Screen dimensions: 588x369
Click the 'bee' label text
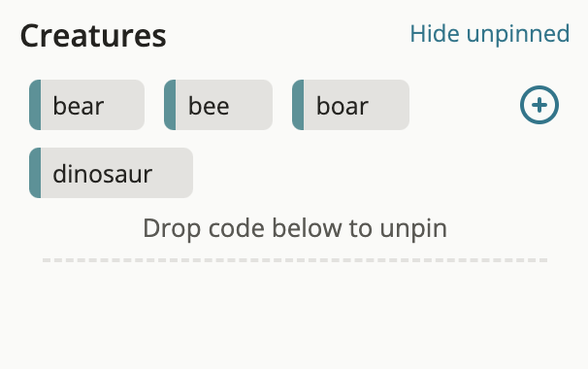click(x=209, y=106)
